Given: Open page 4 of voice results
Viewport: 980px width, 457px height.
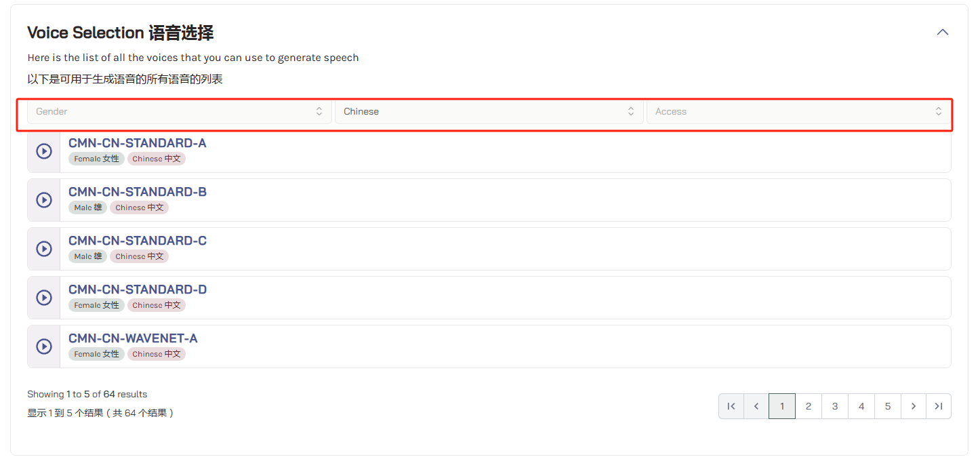Looking at the screenshot, I should (x=861, y=406).
